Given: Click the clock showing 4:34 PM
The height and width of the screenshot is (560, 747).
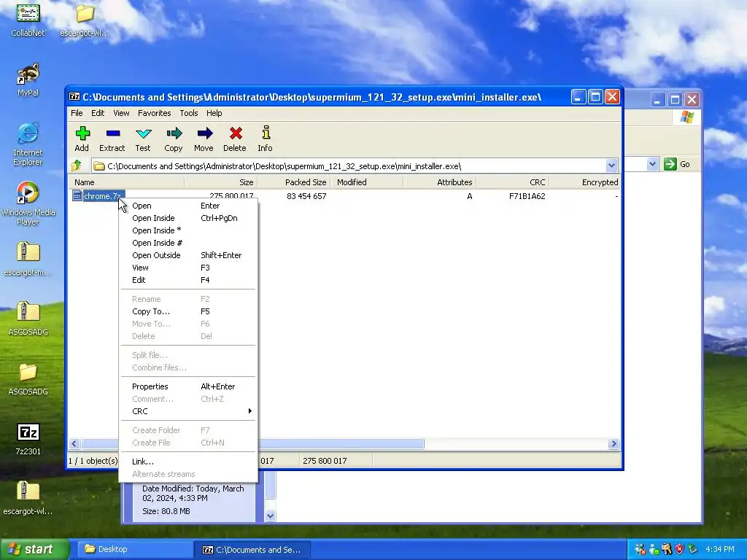Looking at the screenshot, I should (719, 549).
